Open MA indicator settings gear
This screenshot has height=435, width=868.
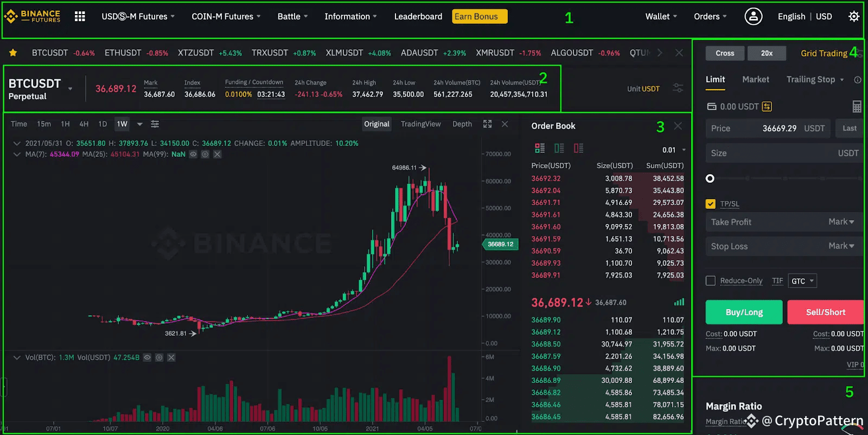pyautogui.click(x=205, y=154)
